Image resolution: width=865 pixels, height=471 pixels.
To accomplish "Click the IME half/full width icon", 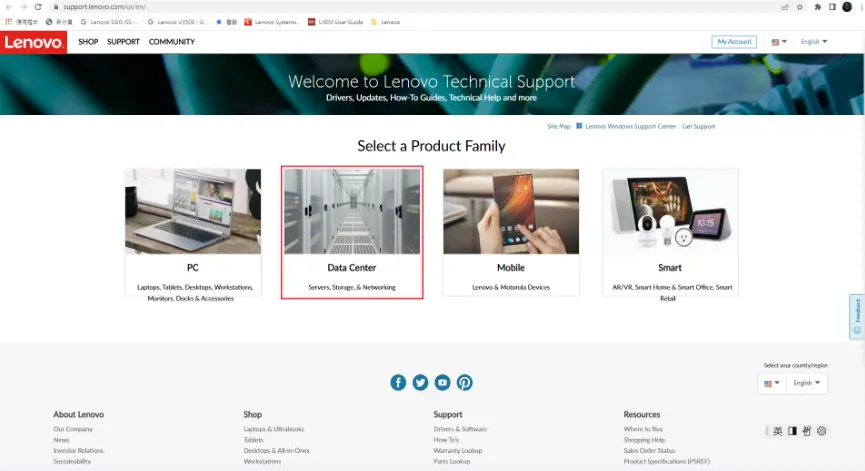I will [x=792, y=431].
